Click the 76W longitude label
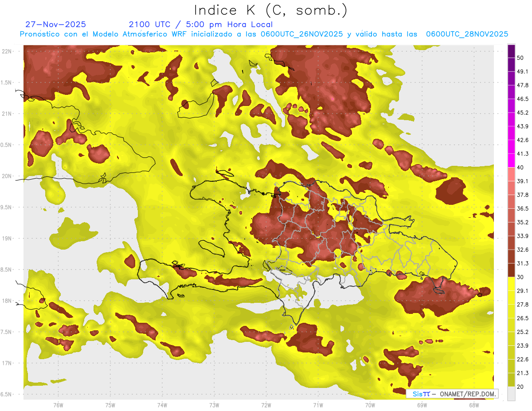The image size is (532, 411). 58,405
